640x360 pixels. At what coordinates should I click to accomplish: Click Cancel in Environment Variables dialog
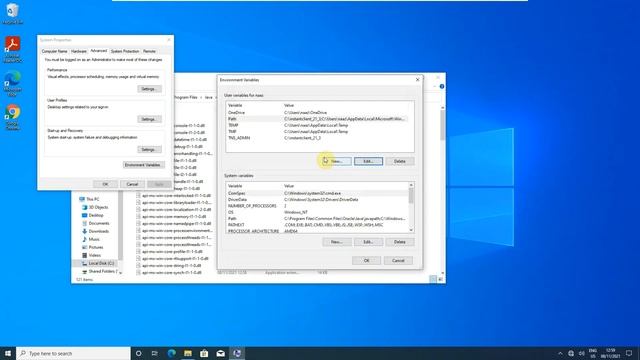pyautogui.click(x=398, y=260)
